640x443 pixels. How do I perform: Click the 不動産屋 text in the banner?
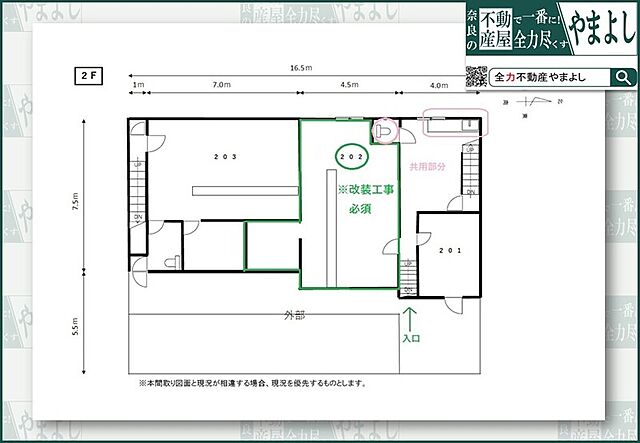point(496,31)
